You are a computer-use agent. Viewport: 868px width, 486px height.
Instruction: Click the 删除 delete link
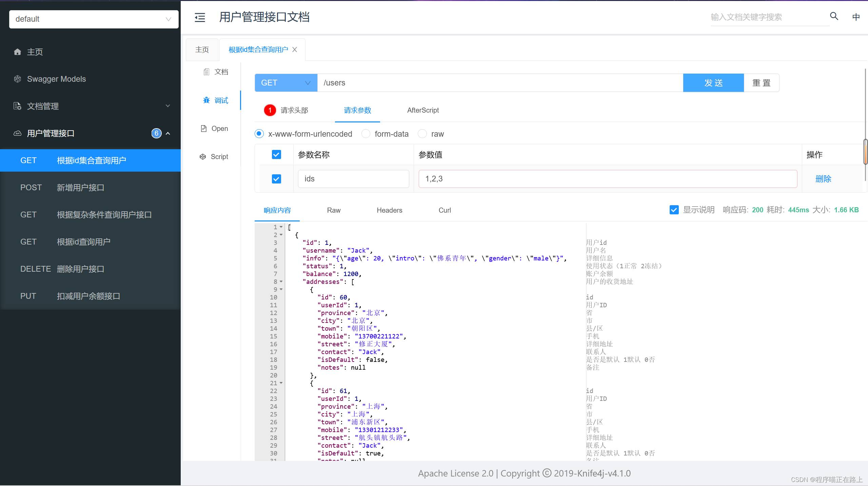point(823,179)
